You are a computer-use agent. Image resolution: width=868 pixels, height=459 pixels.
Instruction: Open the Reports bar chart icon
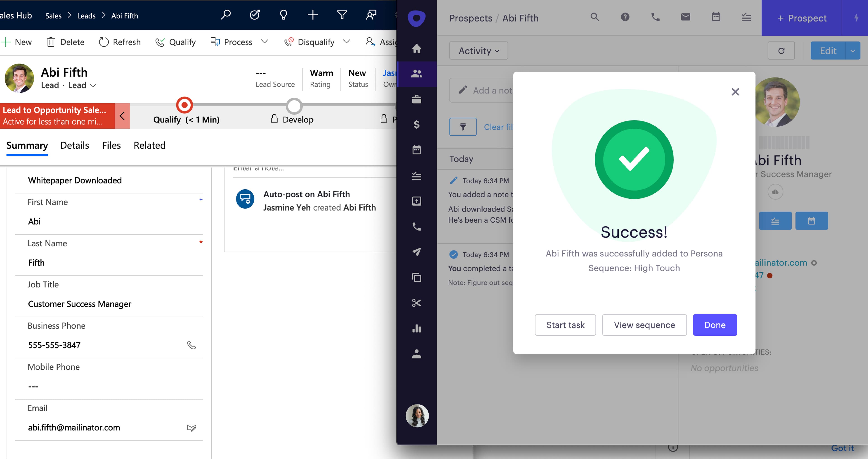(416, 329)
